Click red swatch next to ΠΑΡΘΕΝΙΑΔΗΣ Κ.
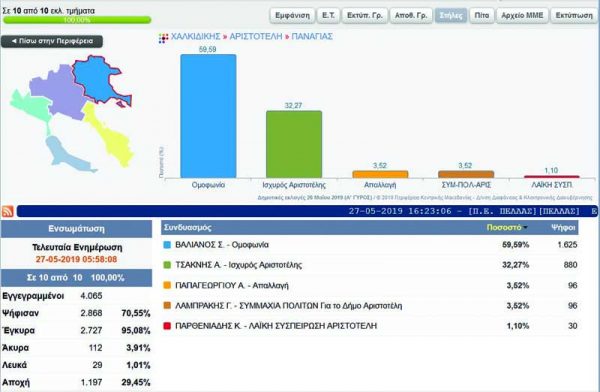 [167, 326]
